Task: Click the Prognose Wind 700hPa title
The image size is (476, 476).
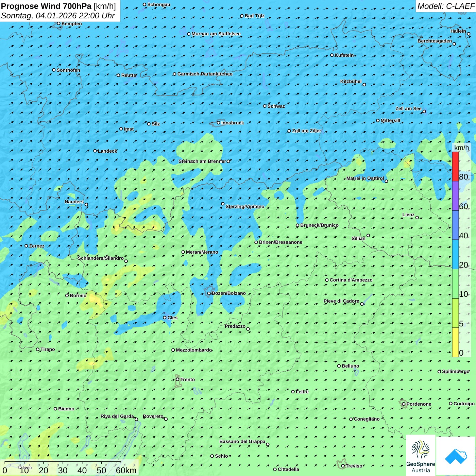Action: pos(46,6)
